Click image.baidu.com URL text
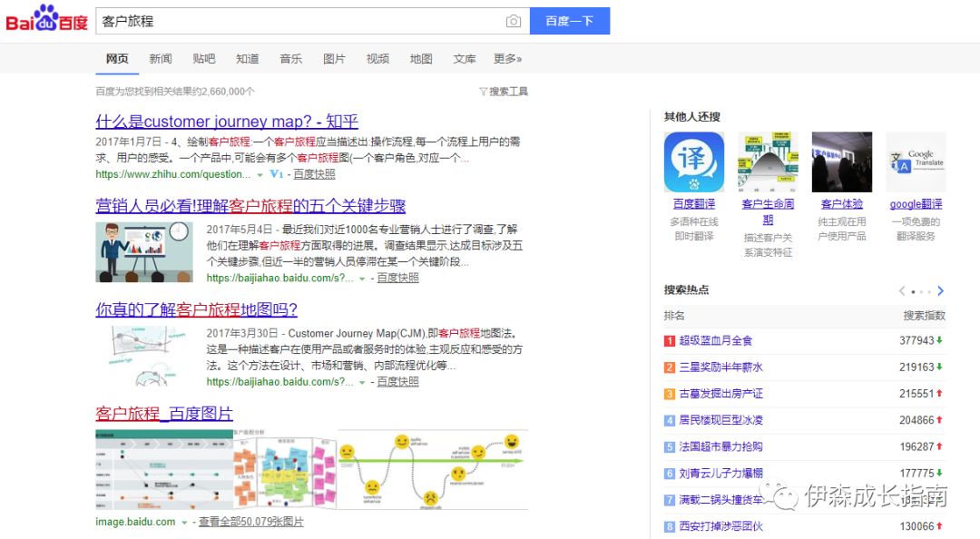 [135, 522]
